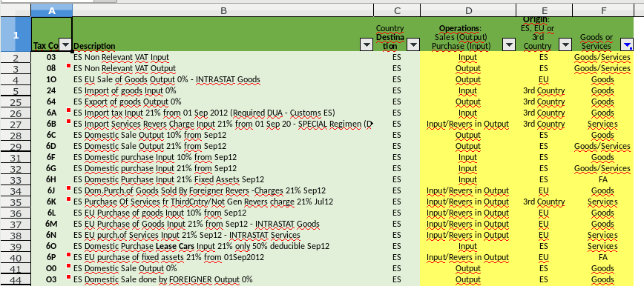Screen dimensions: 644x286
Task: Select 'ES Import of goods Input 0%' cell
Action: (x=223, y=90)
